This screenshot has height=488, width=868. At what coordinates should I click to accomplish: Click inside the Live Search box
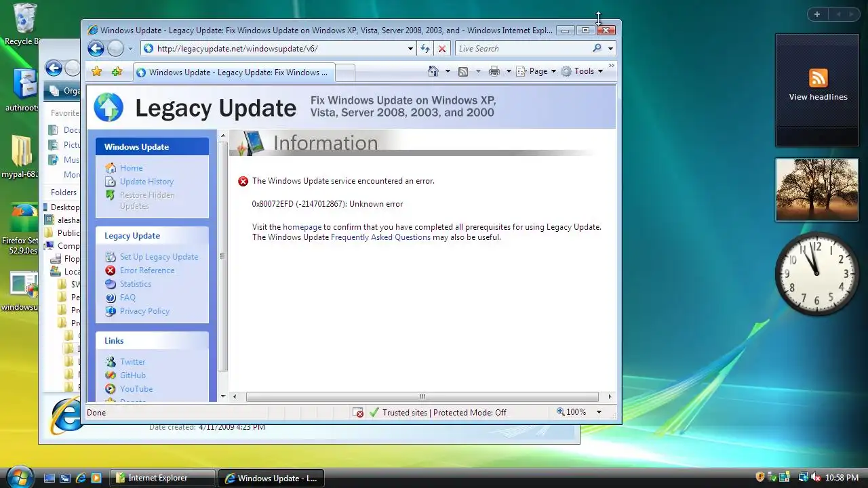pos(523,49)
